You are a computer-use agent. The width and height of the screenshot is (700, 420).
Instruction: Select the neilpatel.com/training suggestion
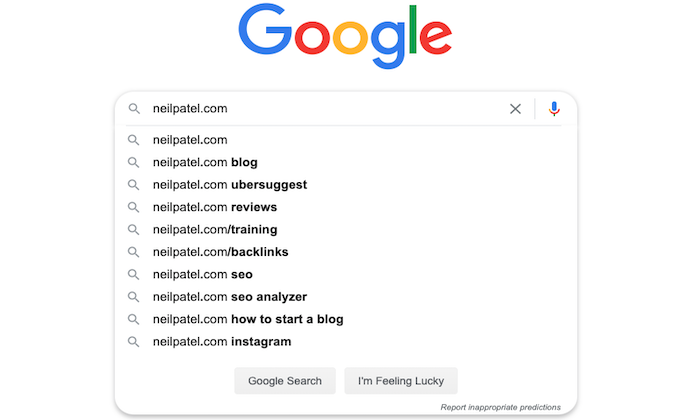[x=215, y=229]
